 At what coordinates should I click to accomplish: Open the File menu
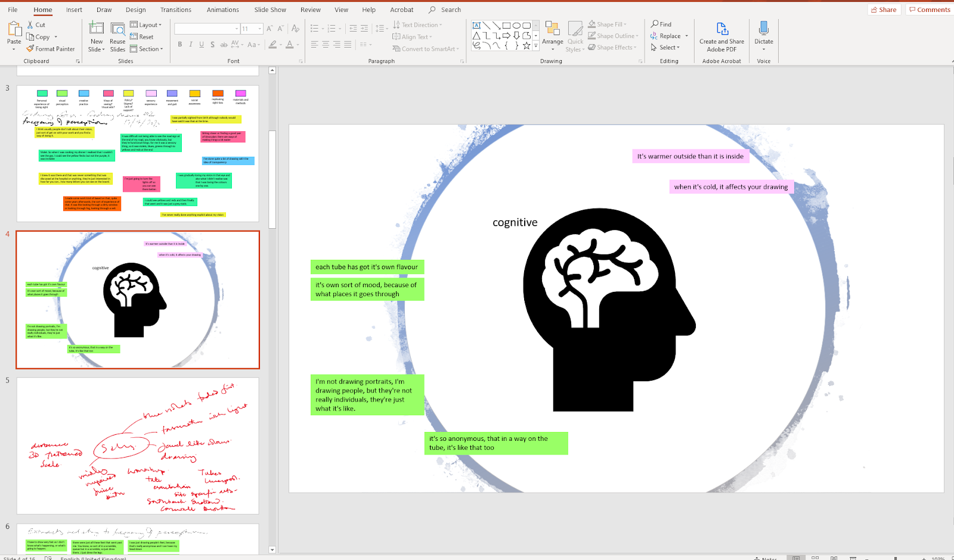pyautogui.click(x=13, y=10)
